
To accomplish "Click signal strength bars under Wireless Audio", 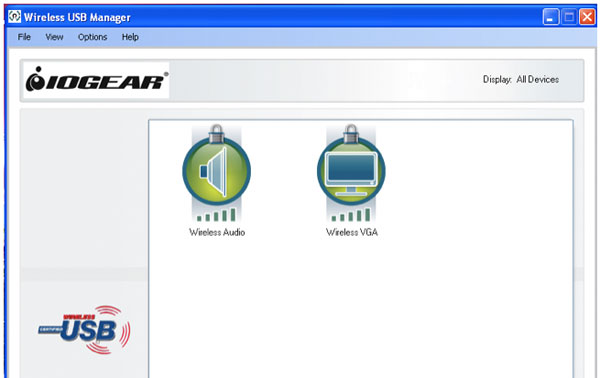I will (x=216, y=215).
